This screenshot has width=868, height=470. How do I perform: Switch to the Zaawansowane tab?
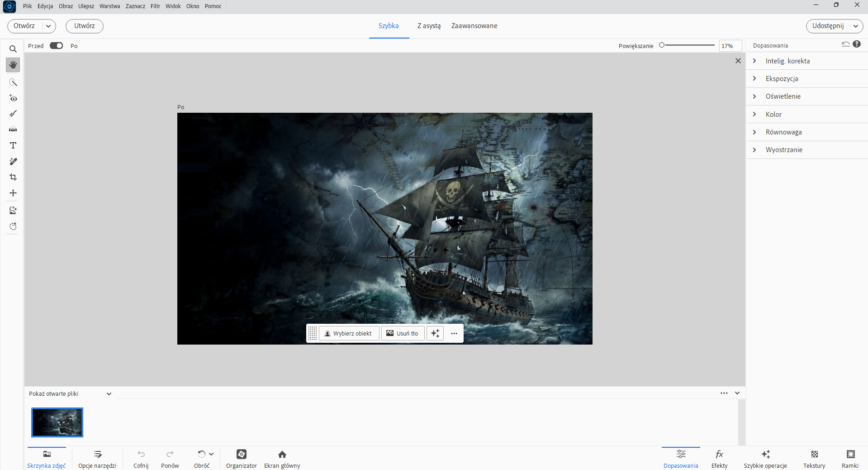click(x=474, y=26)
